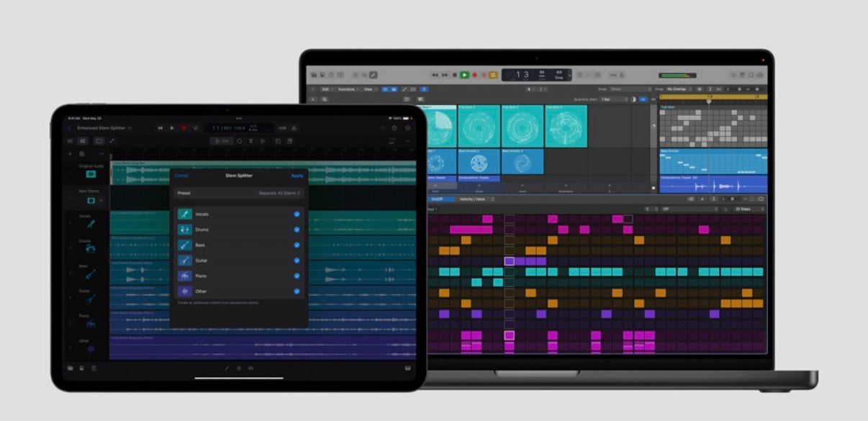Uncheck the Bass stem checkbox
The width and height of the screenshot is (868, 421).
(297, 245)
